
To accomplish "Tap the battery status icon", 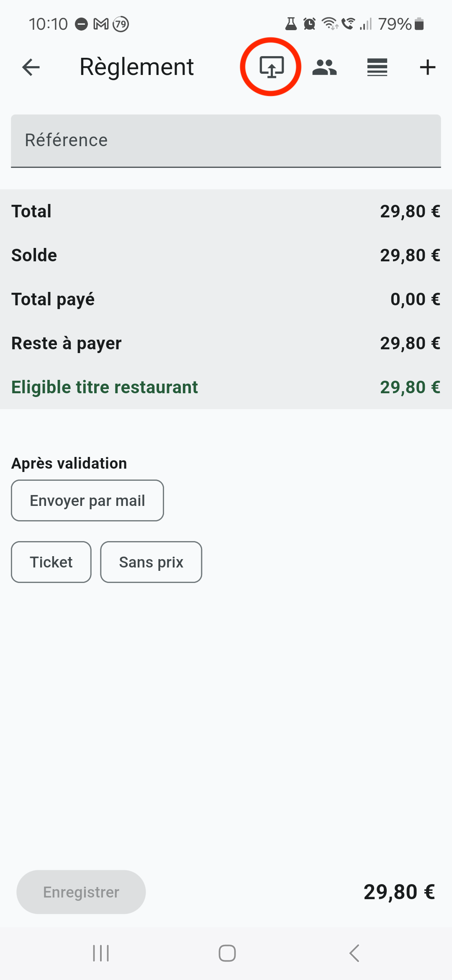I will (x=419, y=24).
